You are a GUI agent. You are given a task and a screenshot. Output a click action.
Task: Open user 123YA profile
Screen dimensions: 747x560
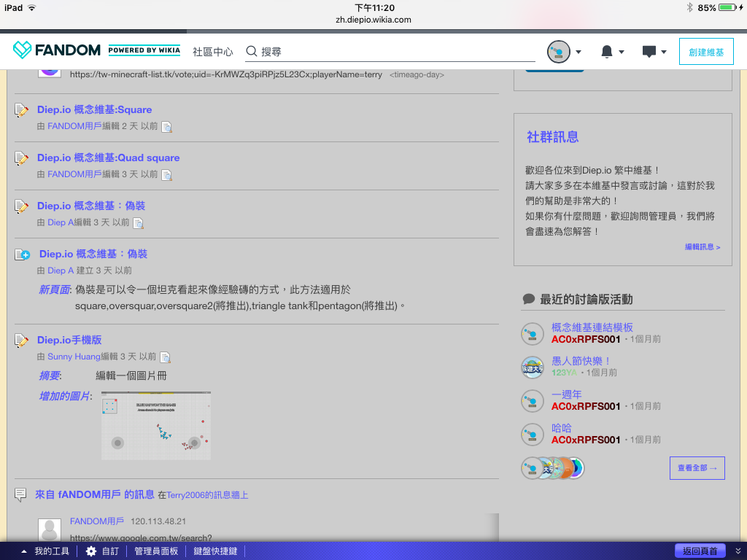[x=564, y=373]
